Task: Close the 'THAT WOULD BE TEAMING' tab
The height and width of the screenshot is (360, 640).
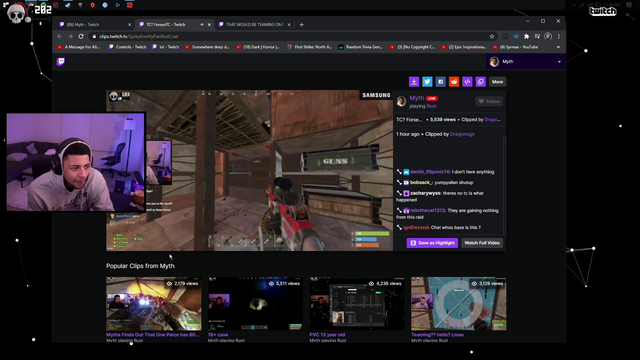Action: tap(289, 24)
